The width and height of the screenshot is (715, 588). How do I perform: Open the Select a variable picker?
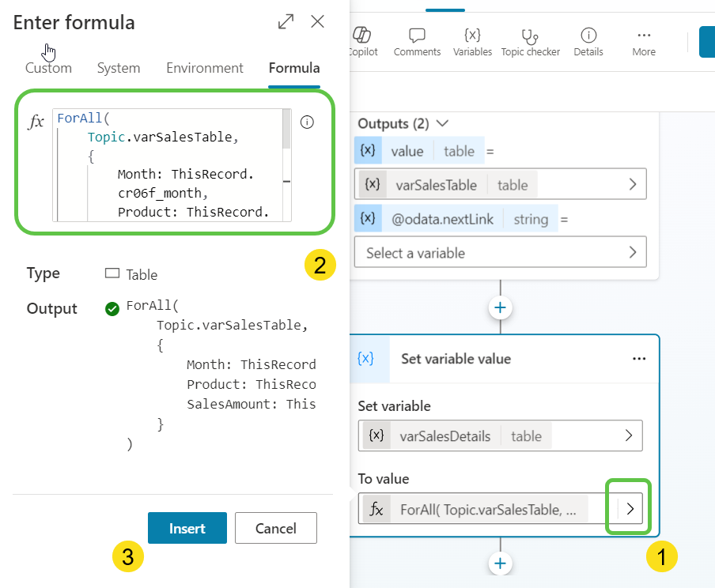(632, 253)
